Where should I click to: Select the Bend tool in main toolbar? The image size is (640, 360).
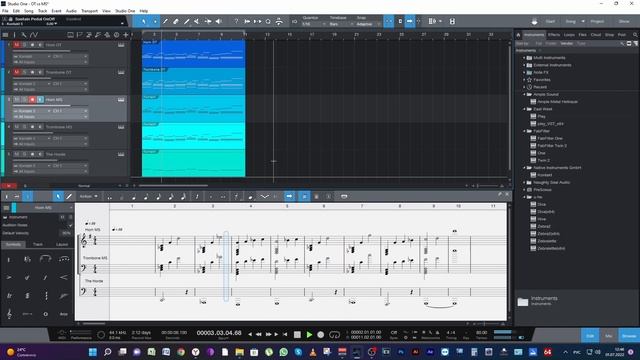(208, 21)
